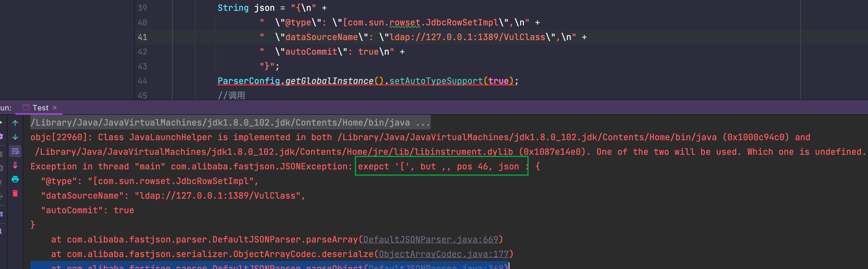Click the "@type" line in console output
Viewport: 868px width, 269px height.
click(x=150, y=181)
